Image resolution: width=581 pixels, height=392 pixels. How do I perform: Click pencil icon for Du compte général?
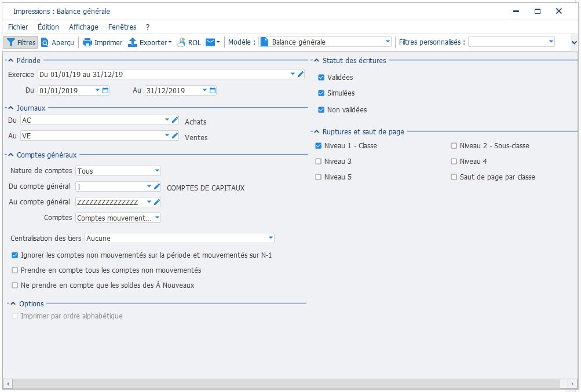point(157,186)
